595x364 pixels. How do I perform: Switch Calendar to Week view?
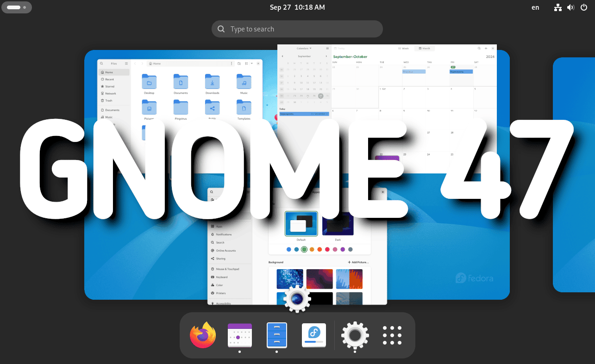pyautogui.click(x=403, y=48)
